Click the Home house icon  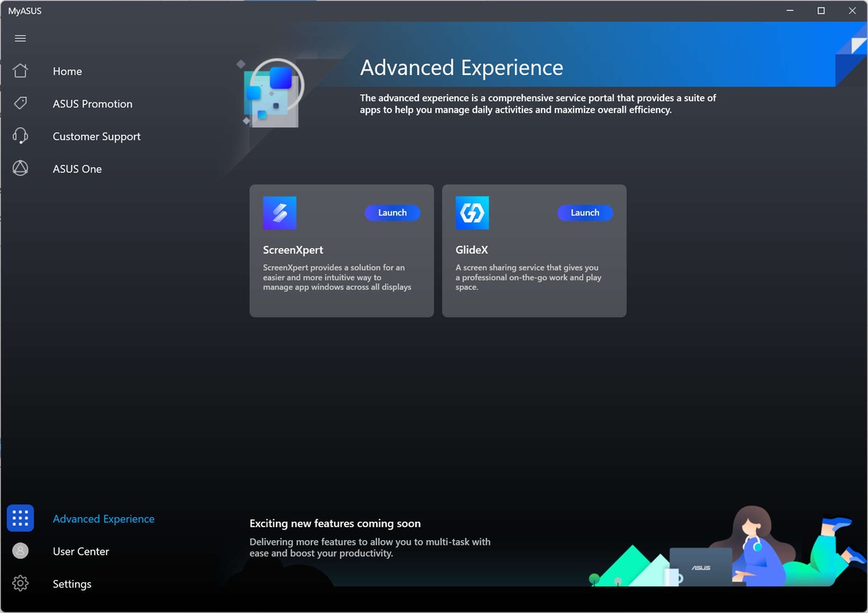point(21,71)
